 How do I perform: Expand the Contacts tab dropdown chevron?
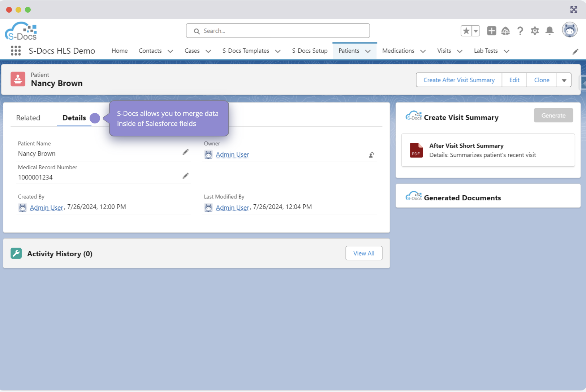click(x=170, y=51)
